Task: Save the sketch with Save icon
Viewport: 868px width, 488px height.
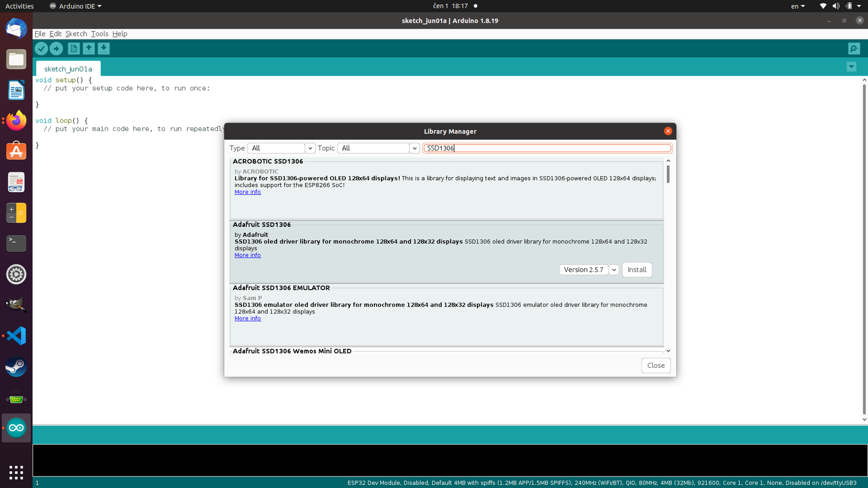Action: [103, 49]
